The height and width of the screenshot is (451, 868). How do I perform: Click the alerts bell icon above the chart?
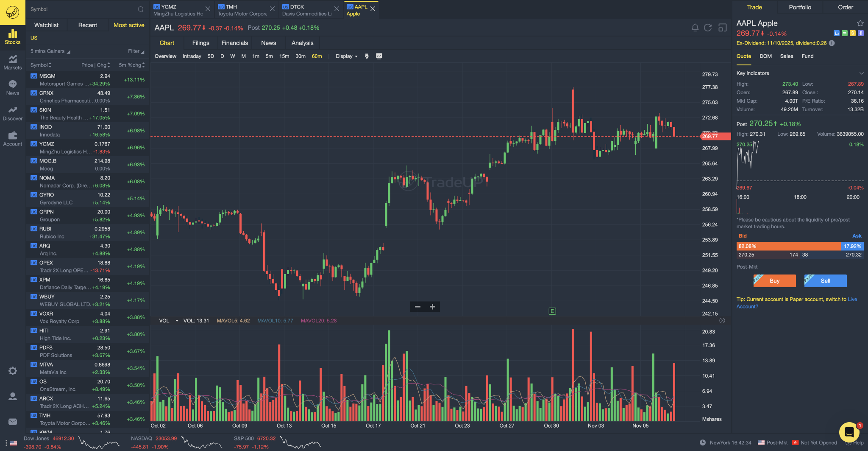click(695, 27)
